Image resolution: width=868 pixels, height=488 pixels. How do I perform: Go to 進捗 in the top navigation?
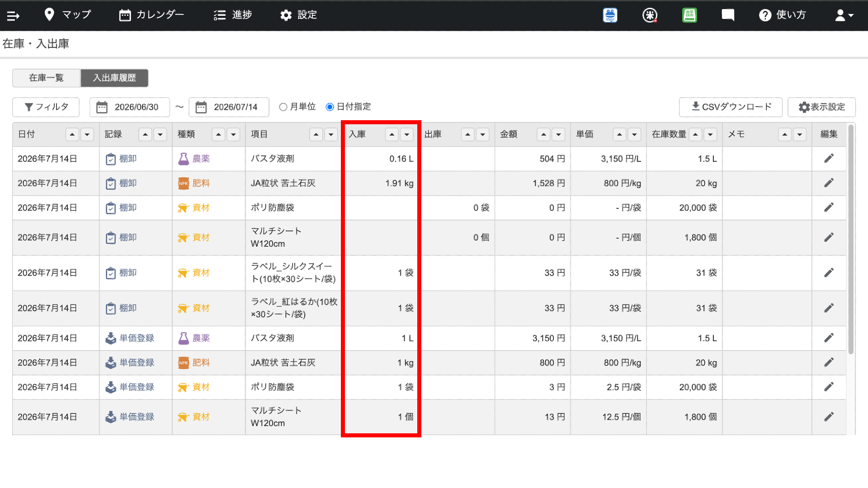coord(233,15)
